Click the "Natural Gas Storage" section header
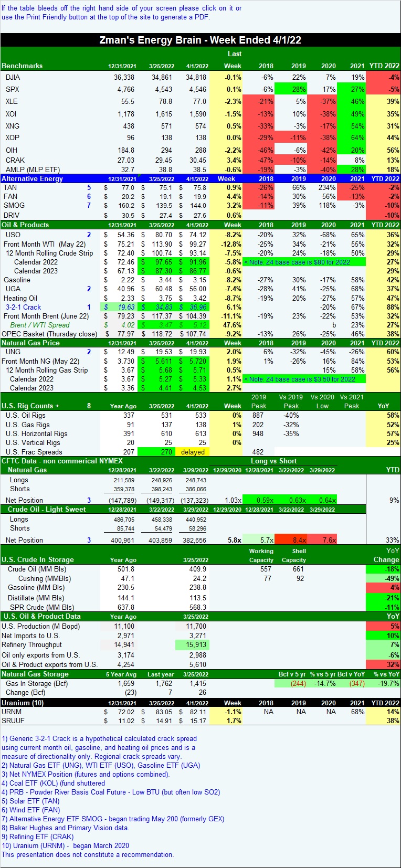 tap(35, 674)
